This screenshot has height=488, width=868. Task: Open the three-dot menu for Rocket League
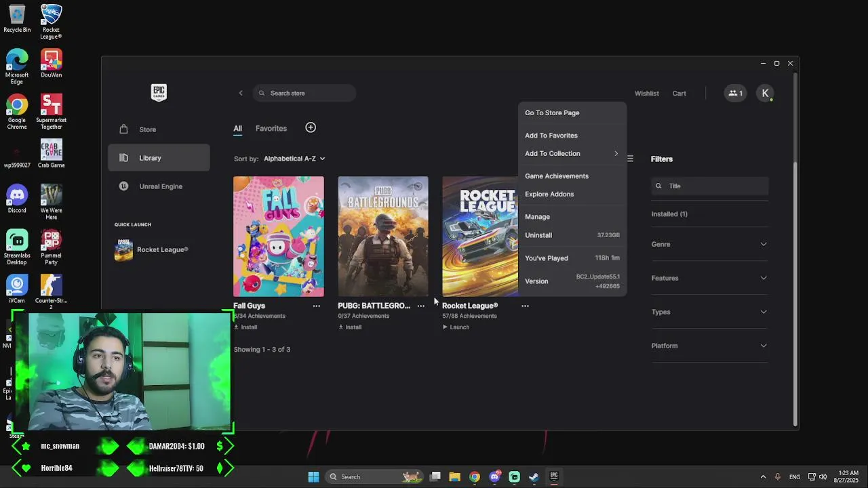(525, 306)
